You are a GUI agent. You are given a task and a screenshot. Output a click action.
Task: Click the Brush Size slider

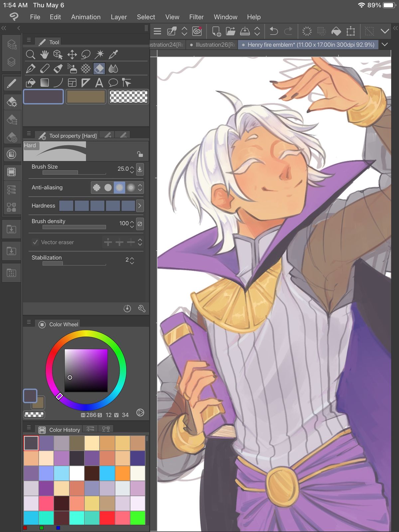(74, 172)
